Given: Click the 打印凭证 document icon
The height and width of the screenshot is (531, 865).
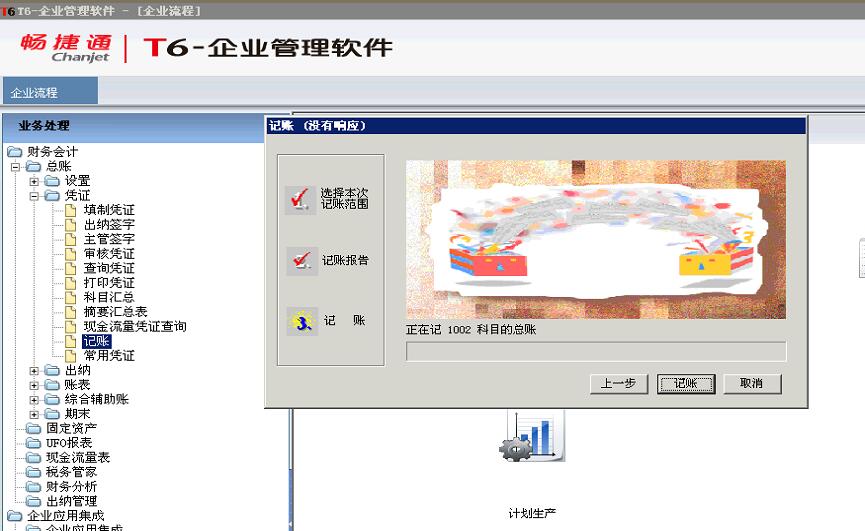Looking at the screenshot, I should (71, 283).
